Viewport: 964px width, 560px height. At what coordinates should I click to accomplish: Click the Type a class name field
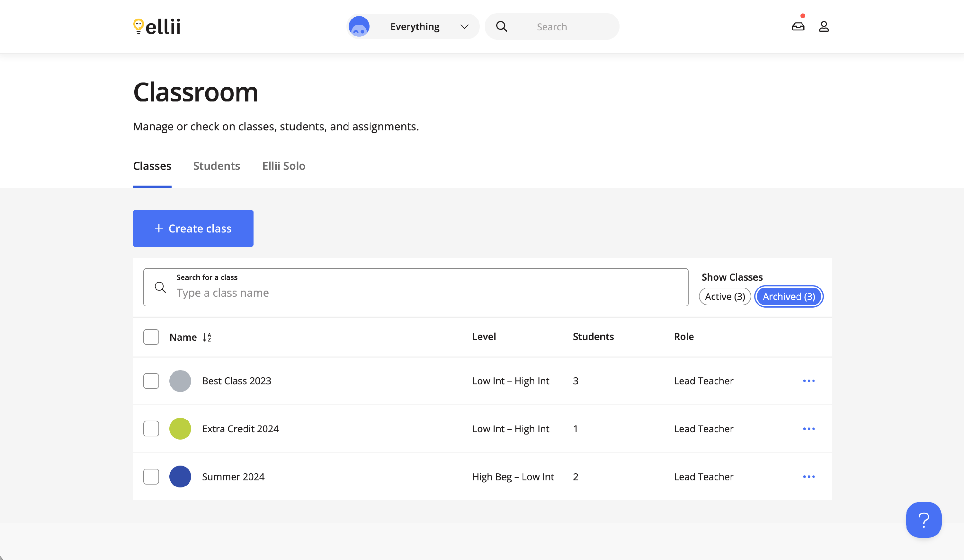[421, 293]
